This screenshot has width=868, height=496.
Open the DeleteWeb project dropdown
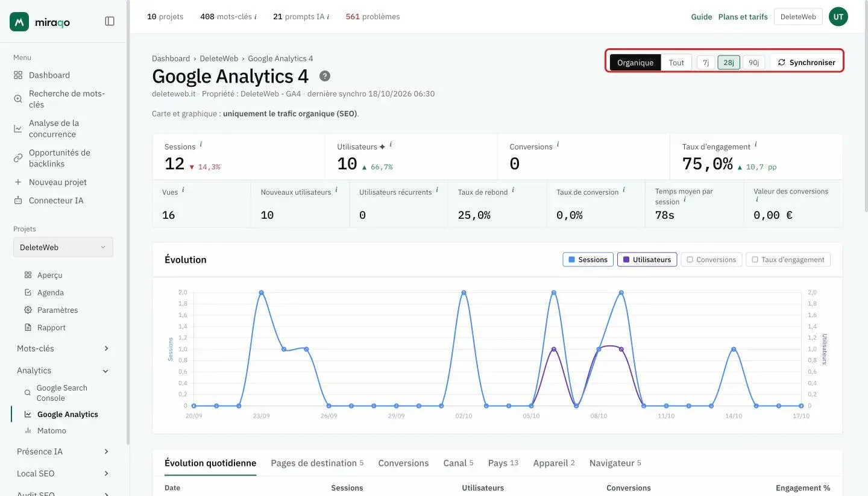[x=63, y=247]
